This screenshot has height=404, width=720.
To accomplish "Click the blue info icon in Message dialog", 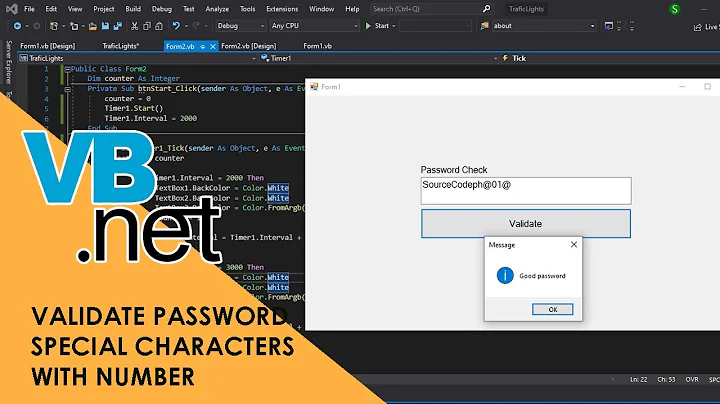I will pos(505,275).
